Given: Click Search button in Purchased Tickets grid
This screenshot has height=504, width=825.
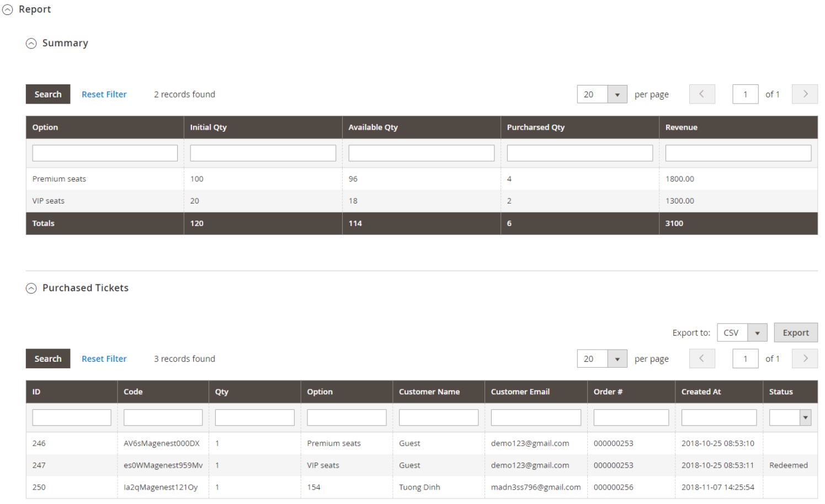Looking at the screenshot, I should point(48,359).
